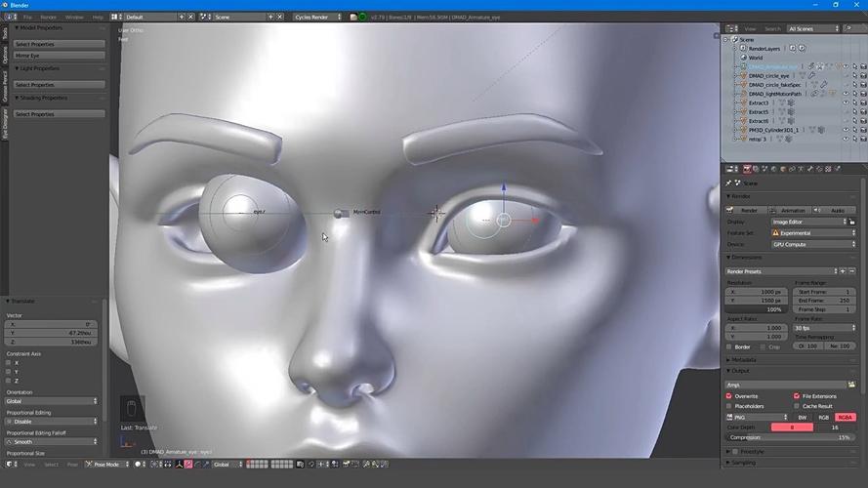This screenshot has width=868, height=488.
Task: Open the Physics properties tab icon
Action: [x=838, y=169]
